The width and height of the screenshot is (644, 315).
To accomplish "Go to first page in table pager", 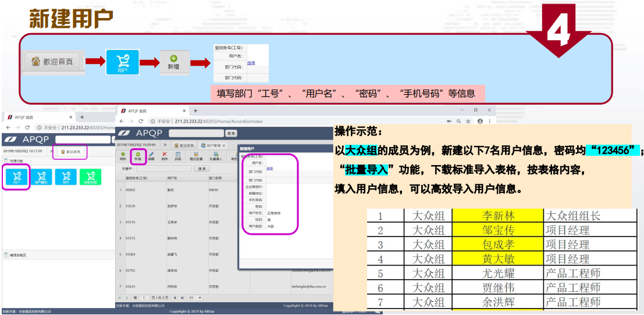I will click(x=120, y=298).
